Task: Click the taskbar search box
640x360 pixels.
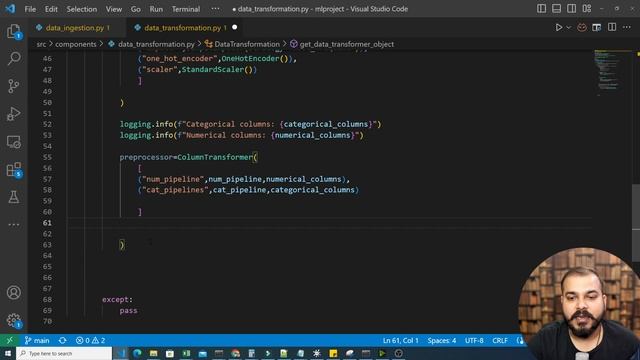Action: click(x=64, y=353)
